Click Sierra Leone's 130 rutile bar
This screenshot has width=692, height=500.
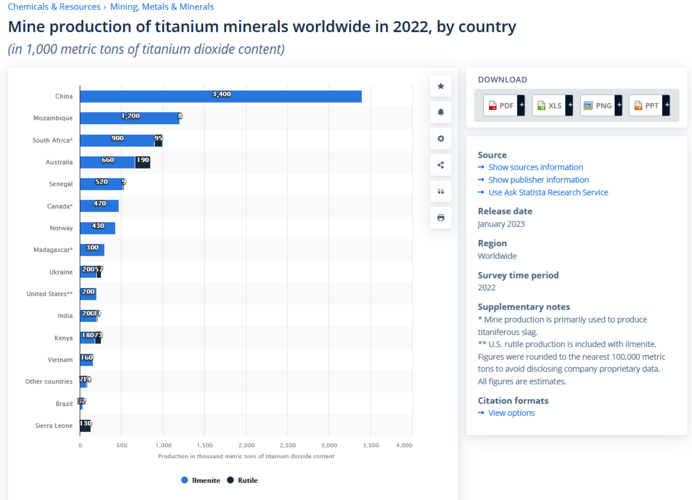click(86, 425)
